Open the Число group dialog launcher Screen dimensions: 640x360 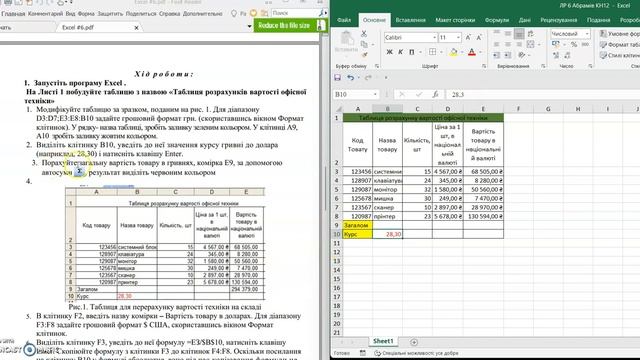point(590,66)
